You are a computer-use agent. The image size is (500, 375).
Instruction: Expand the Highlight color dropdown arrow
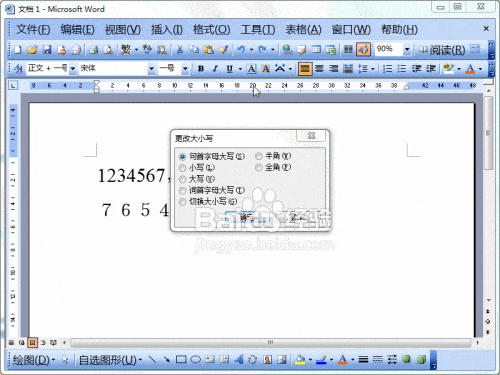pos(459,69)
